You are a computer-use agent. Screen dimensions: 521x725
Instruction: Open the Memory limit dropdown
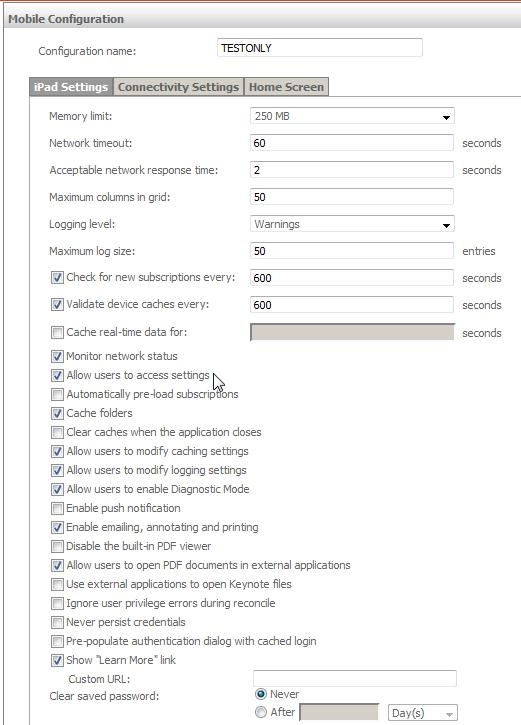[352, 116]
